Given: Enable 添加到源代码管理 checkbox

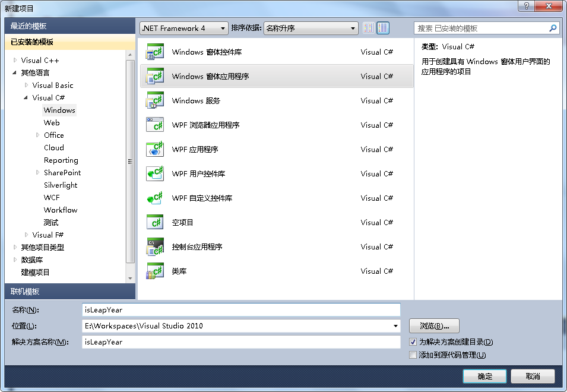Looking at the screenshot, I should (x=413, y=355).
